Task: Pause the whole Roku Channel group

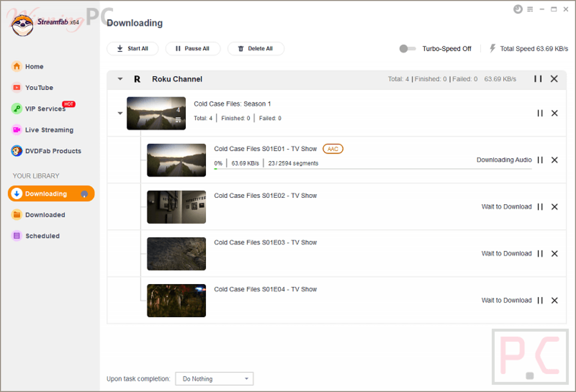Action: coord(538,79)
